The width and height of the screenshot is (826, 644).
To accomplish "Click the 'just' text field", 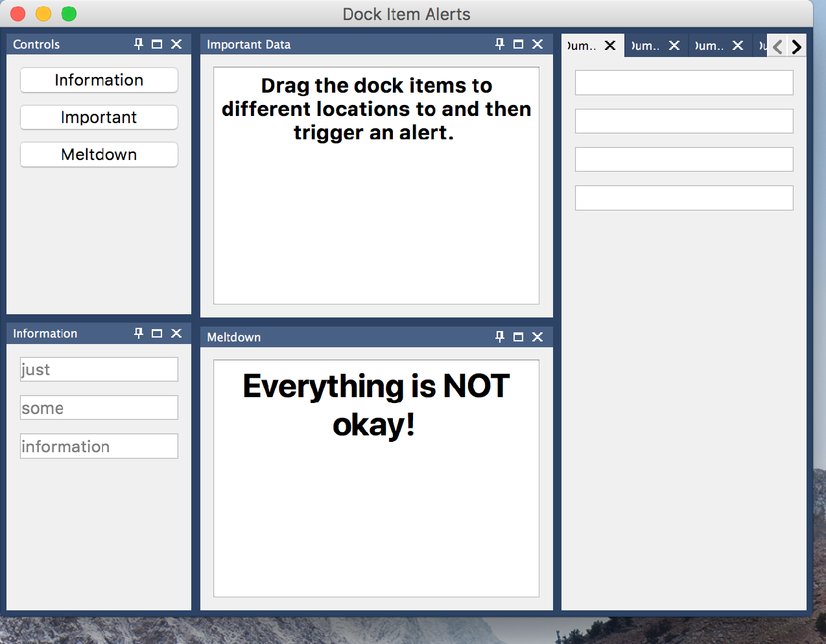I will pyautogui.click(x=99, y=369).
